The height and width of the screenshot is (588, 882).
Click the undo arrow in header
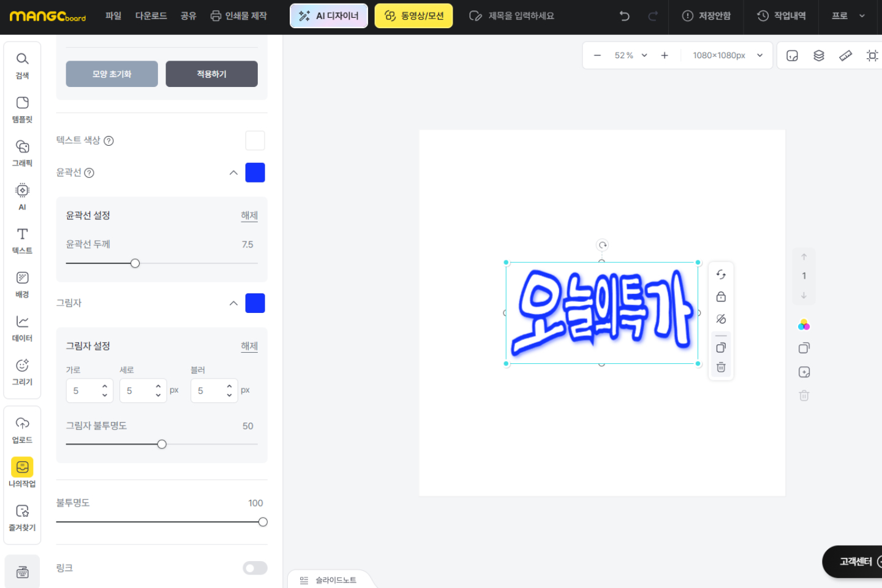tap(624, 16)
